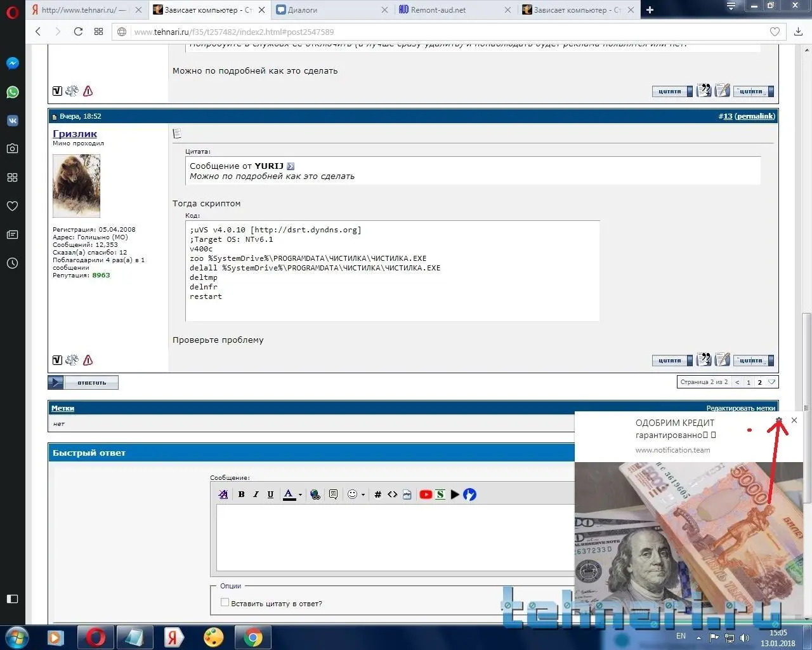Report Гризлик's post with warning triangle
The height and width of the screenshot is (650, 812).
click(x=88, y=361)
